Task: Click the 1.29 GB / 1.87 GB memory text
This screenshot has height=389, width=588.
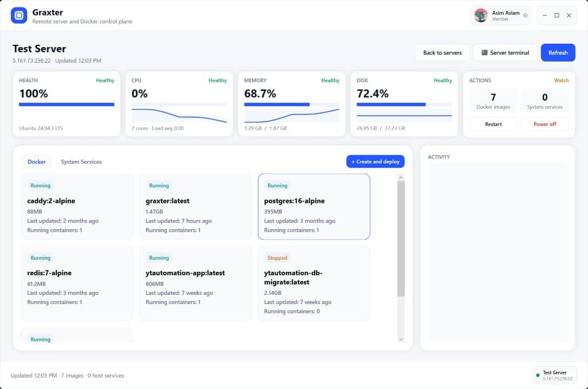Action: [265, 128]
